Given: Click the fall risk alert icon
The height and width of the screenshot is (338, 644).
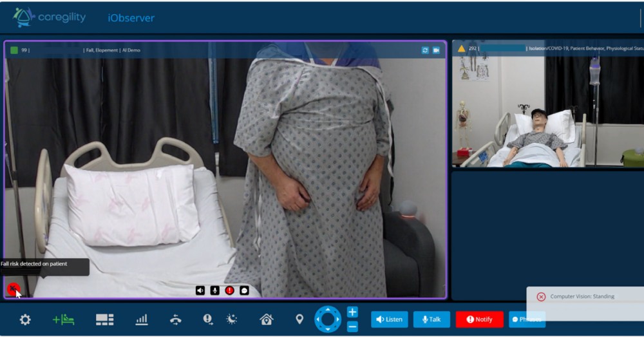Looking at the screenshot, I should pos(13,289).
